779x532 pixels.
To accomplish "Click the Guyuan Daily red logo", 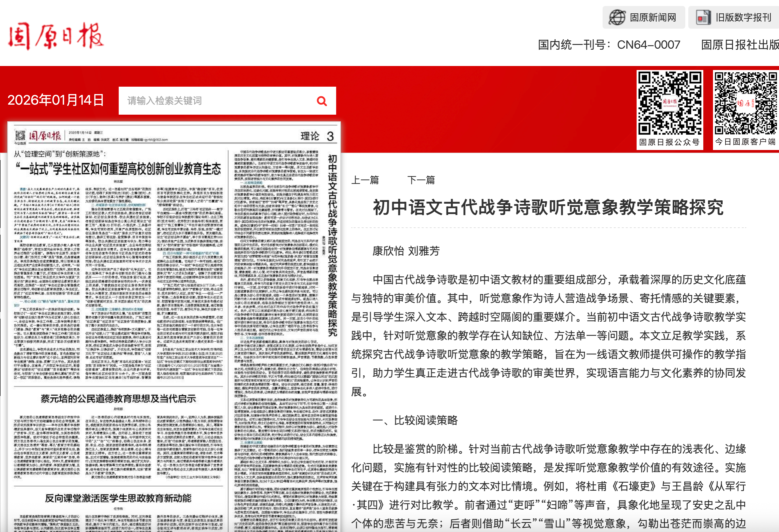I will 56,36.
